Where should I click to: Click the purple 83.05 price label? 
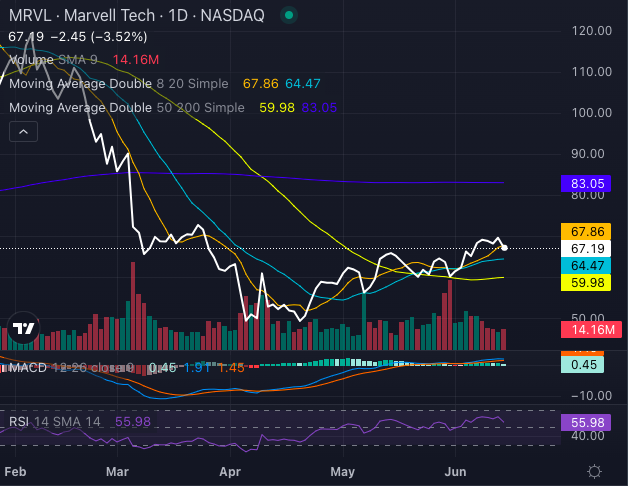pyautogui.click(x=586, y=184)
